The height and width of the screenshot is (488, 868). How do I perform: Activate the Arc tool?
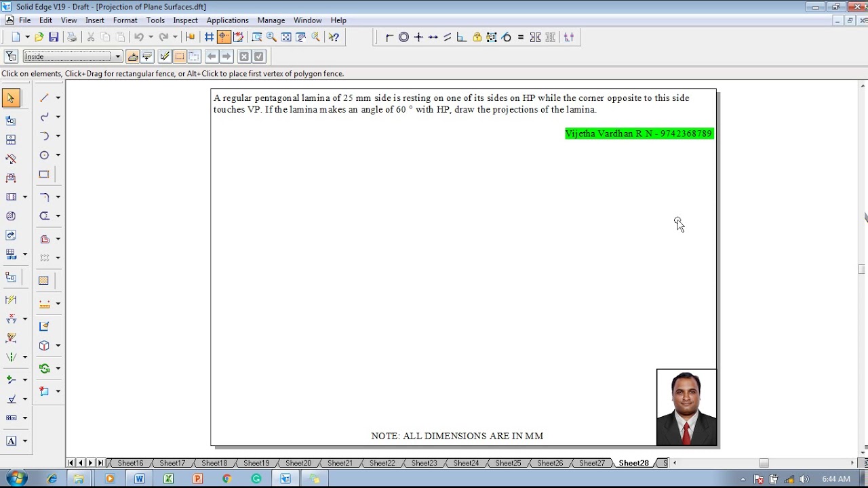tap(44, 136)
